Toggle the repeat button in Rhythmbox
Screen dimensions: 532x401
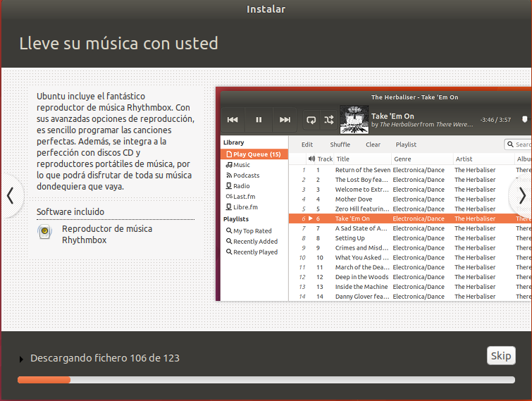click(x=311, y=119)
